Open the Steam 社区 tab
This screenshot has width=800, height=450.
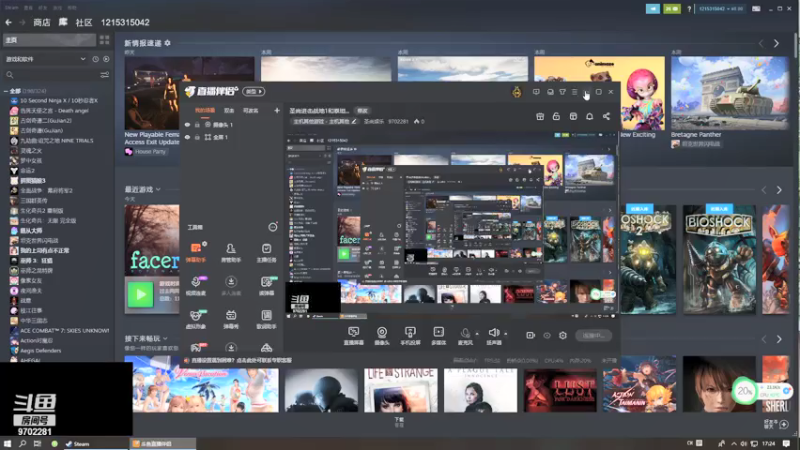point(84,22)
